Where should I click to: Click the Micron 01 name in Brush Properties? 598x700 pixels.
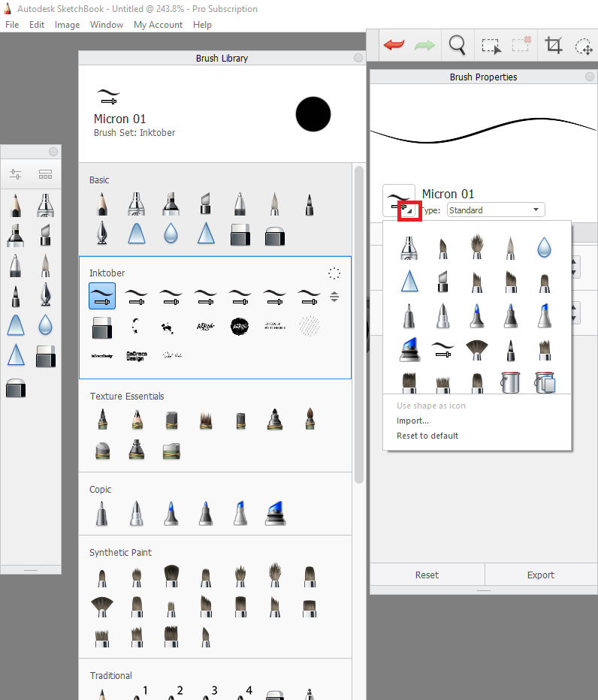[x=448, y=195]
